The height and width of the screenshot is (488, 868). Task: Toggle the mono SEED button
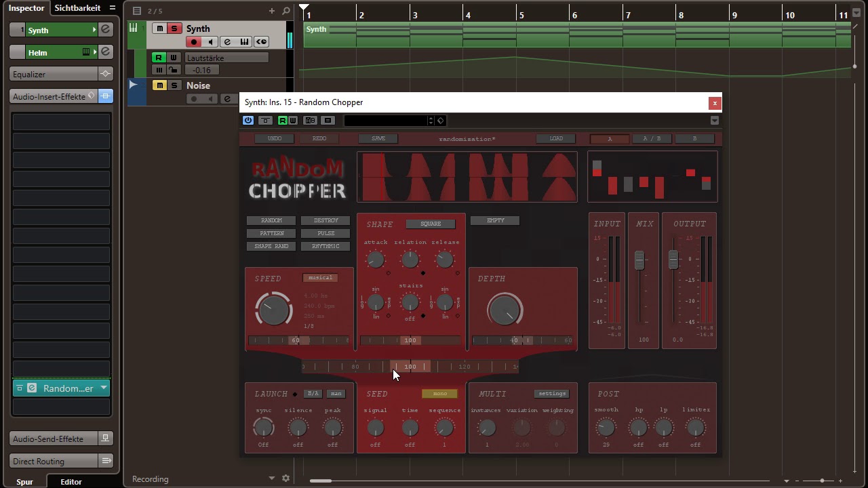click(x=440, y=393)
